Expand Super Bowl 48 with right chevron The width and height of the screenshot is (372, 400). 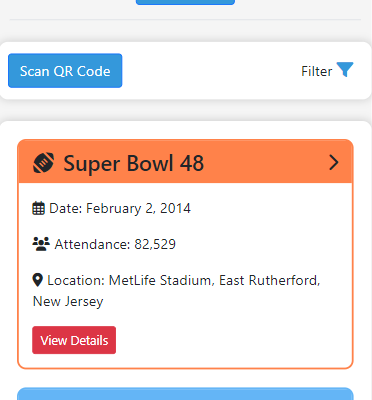(334, 163)
